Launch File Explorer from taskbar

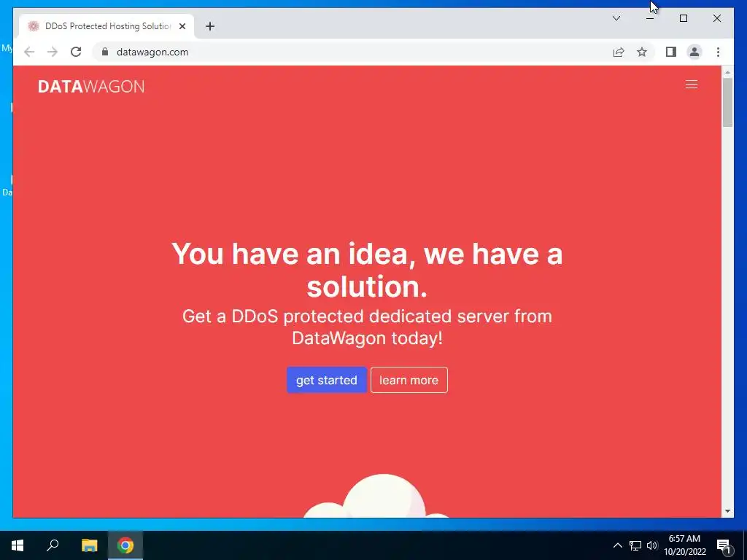pos(89,545)
